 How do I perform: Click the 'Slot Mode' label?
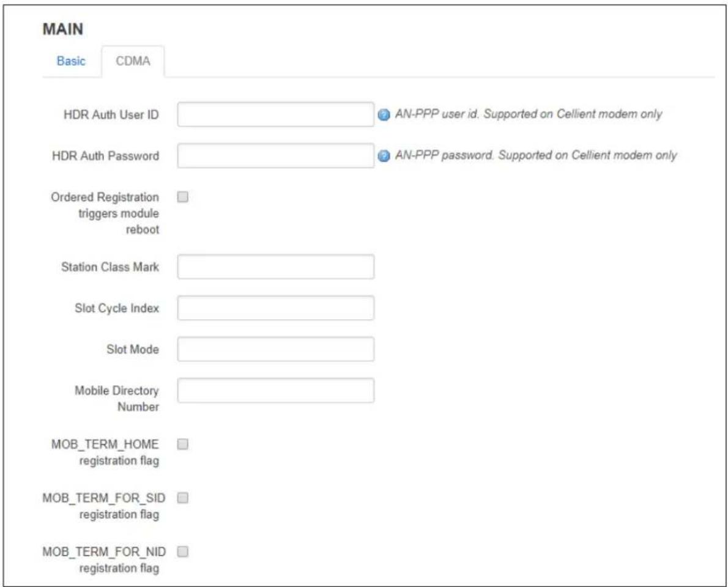[x=133, y=349]
